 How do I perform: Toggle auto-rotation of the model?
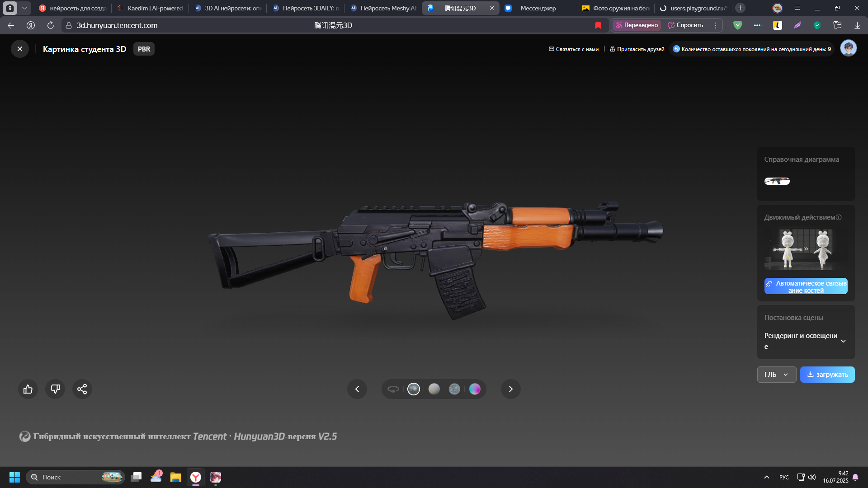pos(393,389)
